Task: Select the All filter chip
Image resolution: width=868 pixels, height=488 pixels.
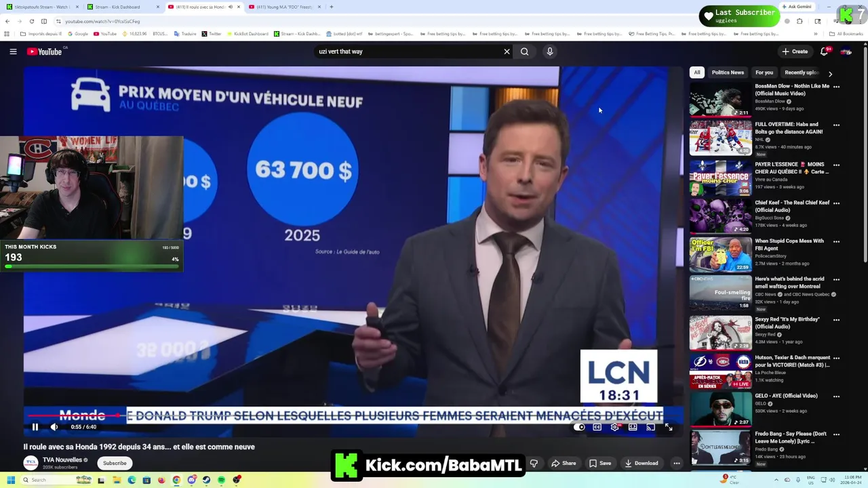Action: pos(697,73)
